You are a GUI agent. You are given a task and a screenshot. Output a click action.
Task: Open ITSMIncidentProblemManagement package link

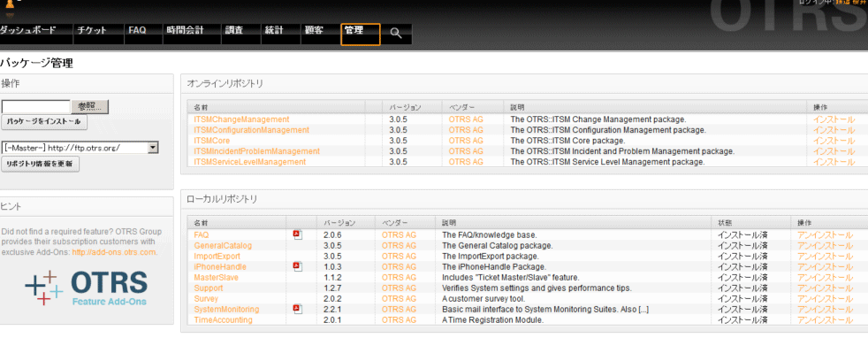coord(257,150)
